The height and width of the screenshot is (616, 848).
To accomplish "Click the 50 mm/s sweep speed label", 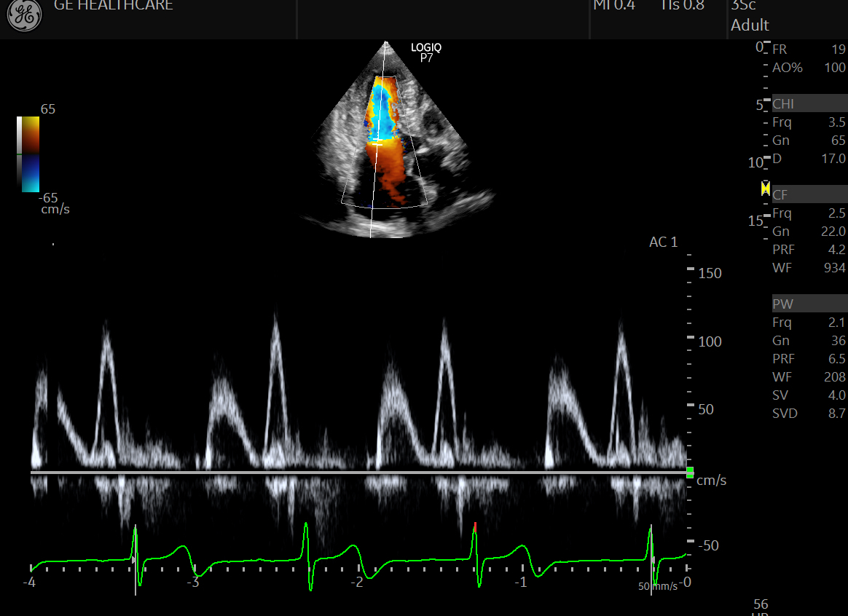I will tap(657, 586).
